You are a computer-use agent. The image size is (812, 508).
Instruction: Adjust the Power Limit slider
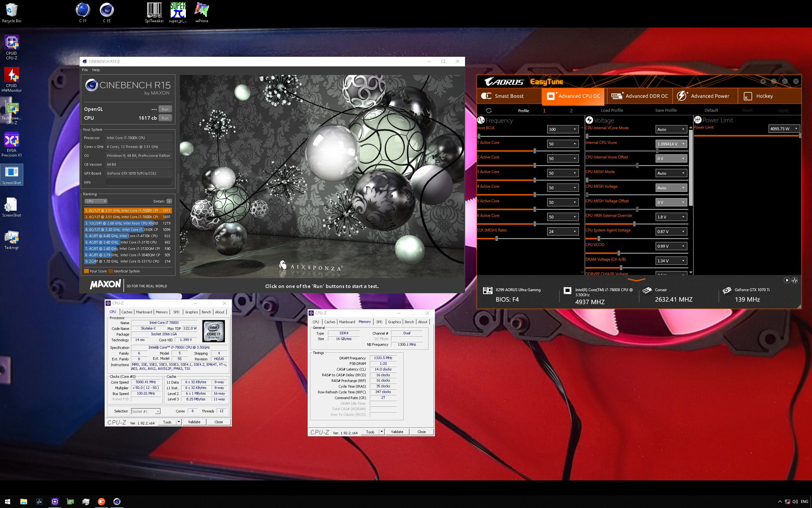[800, 136]
